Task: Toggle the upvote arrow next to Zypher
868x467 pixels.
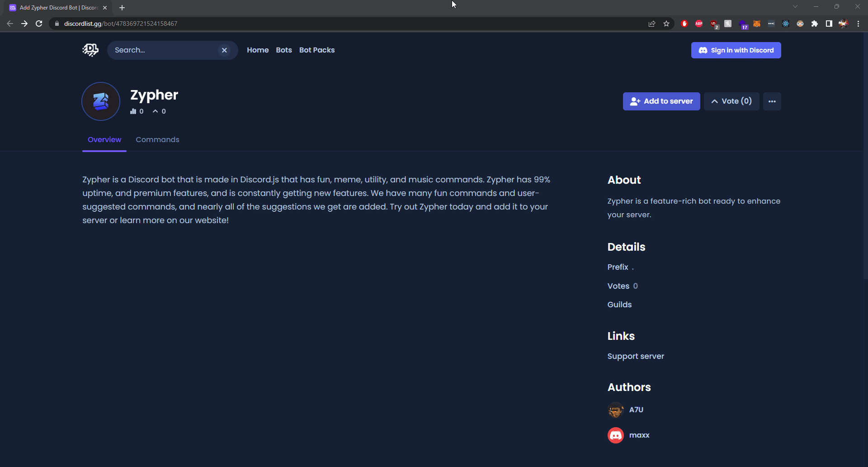Action: pyautogui.click(x=156, y=111)
